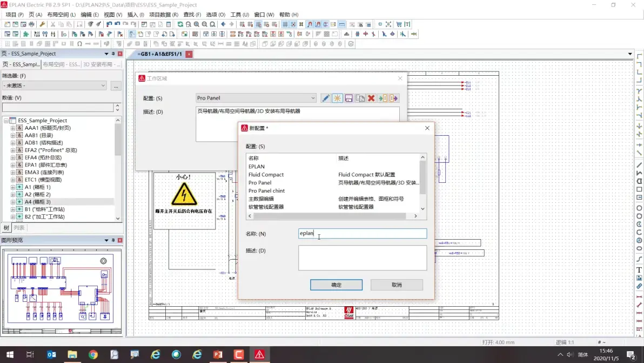644x363 pixels.
Task: Open Outlook from the taskbar
Action: coord(51,354)
